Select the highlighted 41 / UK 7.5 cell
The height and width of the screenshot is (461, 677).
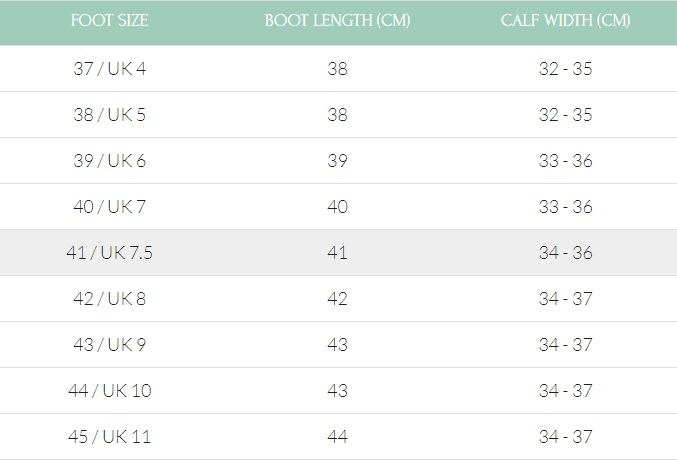click(110, 253)
